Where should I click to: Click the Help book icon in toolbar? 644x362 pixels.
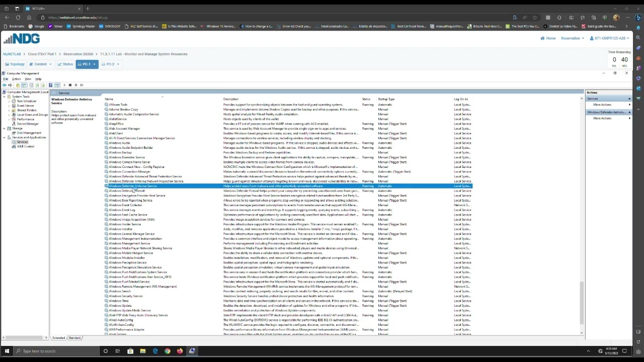(x=50, y=85)
